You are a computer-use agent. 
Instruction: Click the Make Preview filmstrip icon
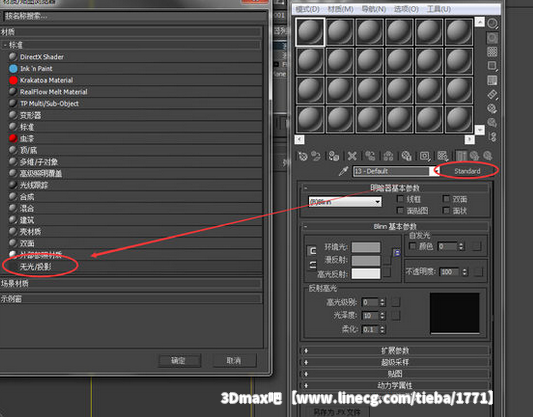(x=492, y=94)
